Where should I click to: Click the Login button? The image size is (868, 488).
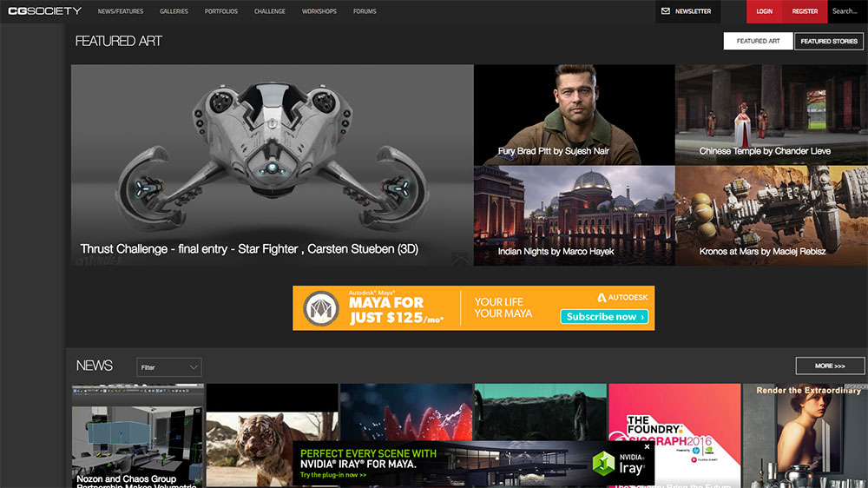click(x=765, y=11)
